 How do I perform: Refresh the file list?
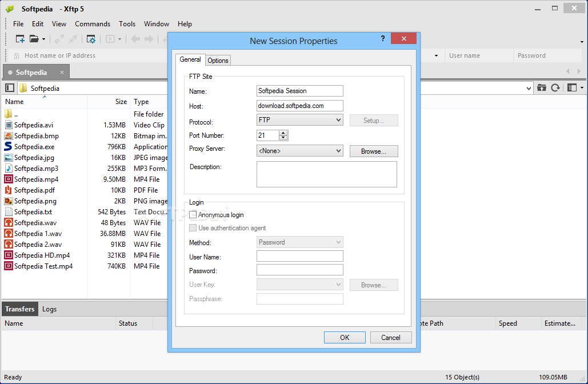(x=555, y=88)
